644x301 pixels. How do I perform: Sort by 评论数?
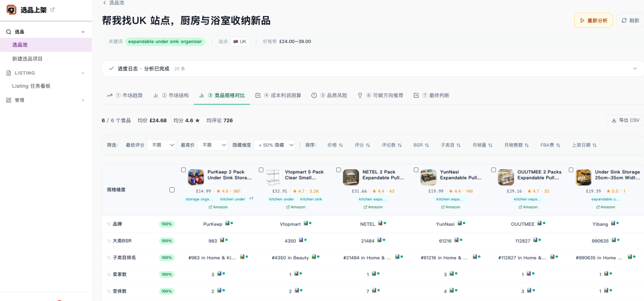tap(391, 145)
